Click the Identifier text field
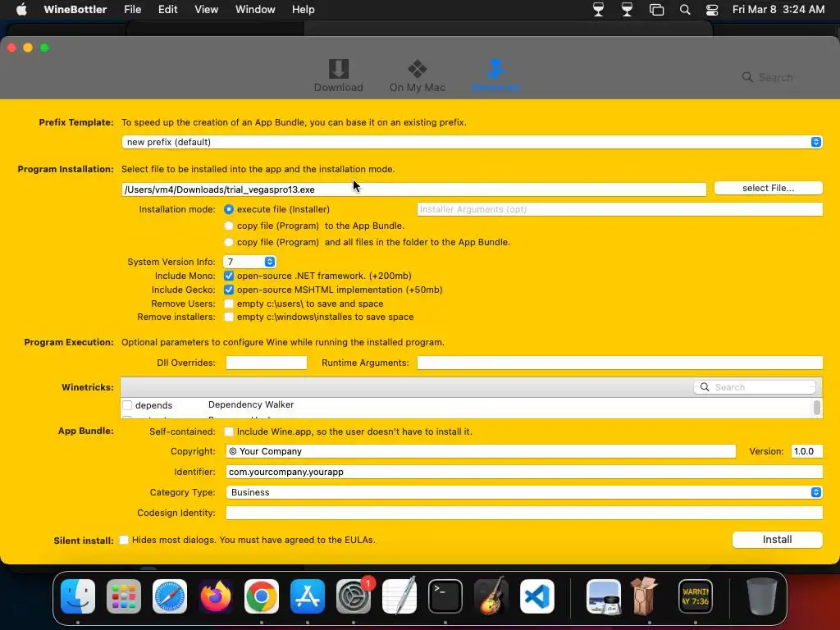Image resolution: width=840 pixels, height=630 pixels. (x=524, y=472)
